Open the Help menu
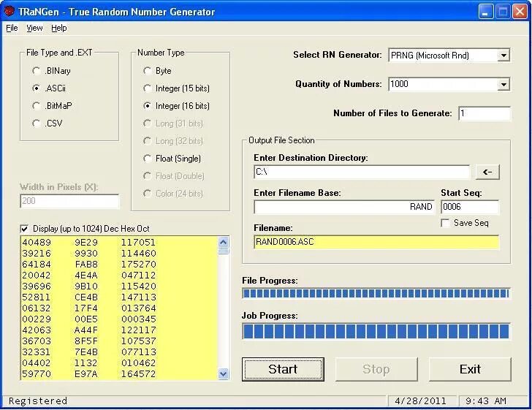The image size is (532, 410). (59, 28)
